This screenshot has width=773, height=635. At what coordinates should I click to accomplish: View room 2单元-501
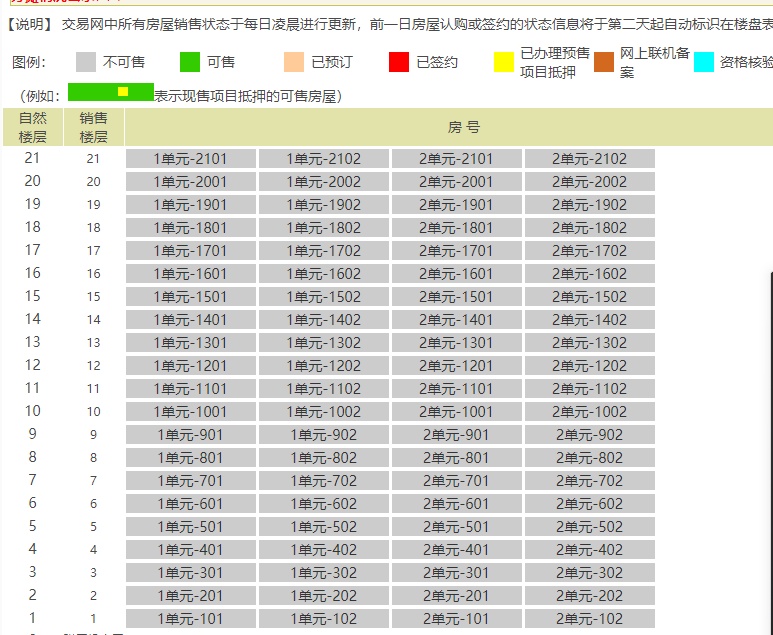tap(457, 527)
